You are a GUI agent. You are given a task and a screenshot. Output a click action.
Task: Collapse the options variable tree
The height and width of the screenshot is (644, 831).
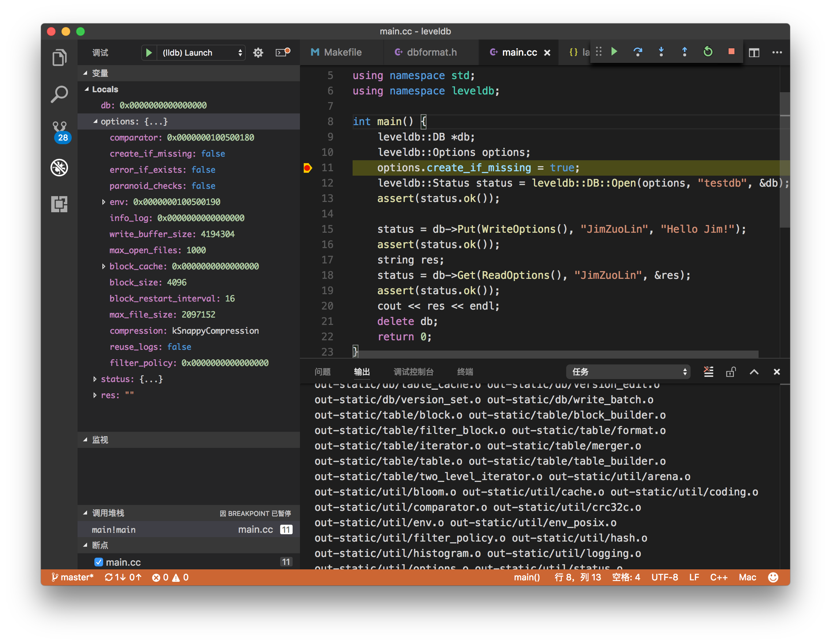tap(95, 121)
